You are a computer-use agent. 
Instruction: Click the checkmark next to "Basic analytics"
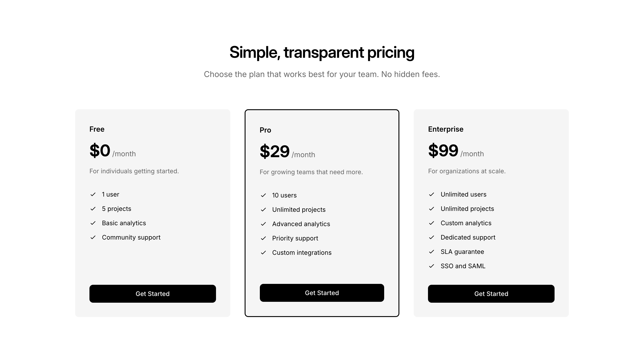coord(93,223)
